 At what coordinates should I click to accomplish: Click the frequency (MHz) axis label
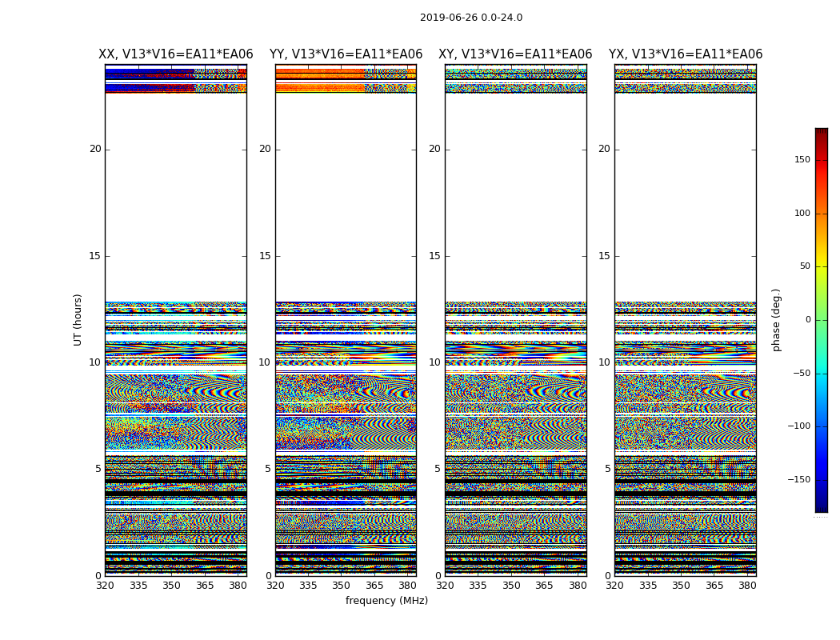point(386,601)
